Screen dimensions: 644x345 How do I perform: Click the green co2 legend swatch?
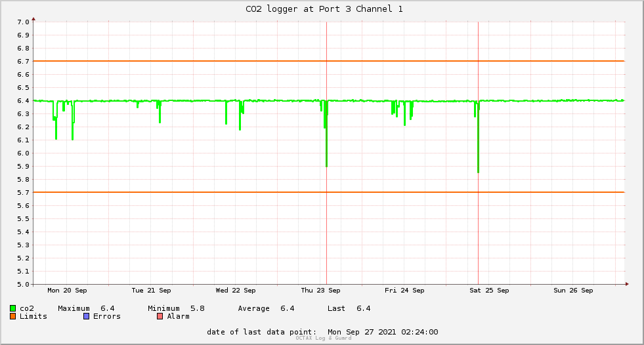pyautogui.click(x=12, y=308)
